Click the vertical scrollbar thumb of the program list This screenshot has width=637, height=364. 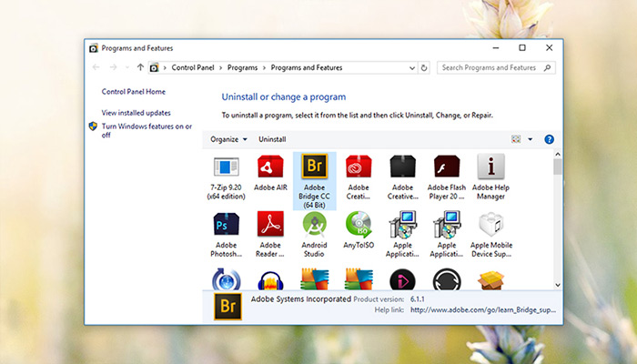pos(558,167)
